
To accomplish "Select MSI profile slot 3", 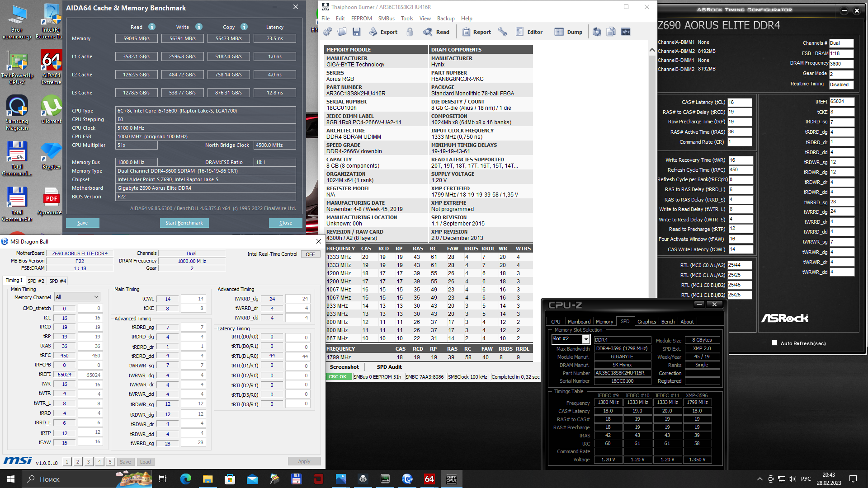I will click(x=89, y=462).
